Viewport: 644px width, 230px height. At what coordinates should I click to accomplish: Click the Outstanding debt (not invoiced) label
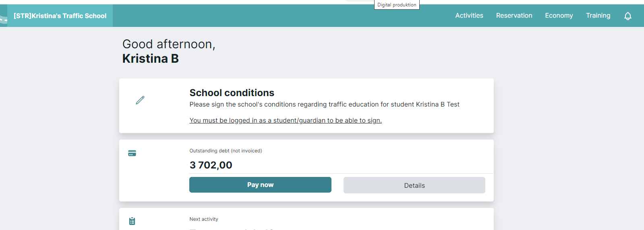(x=226, y=151)
